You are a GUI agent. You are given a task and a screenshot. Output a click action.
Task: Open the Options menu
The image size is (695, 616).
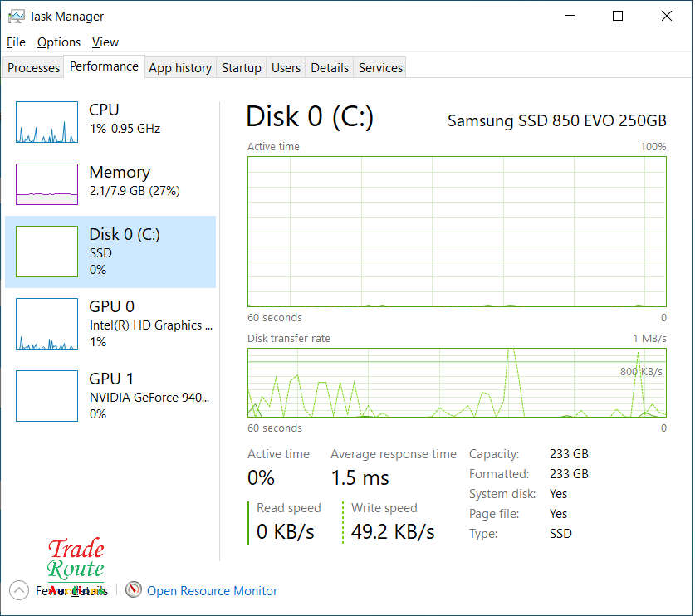[x=58, y=42]
